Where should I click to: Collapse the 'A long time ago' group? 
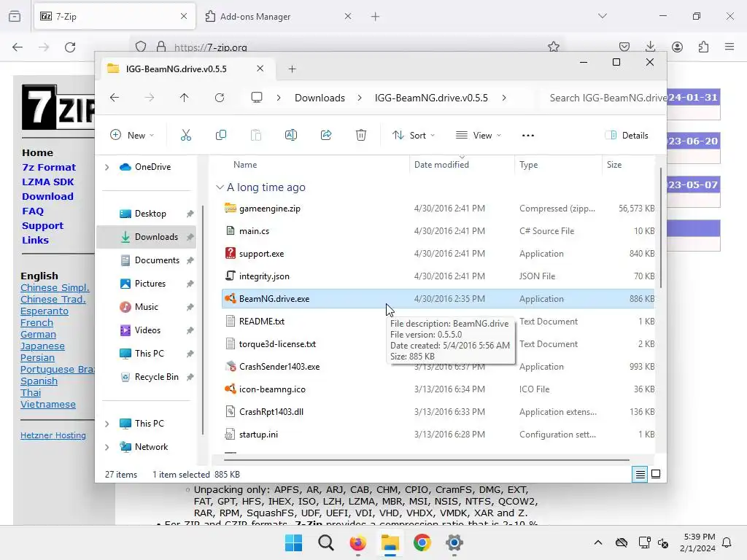(220, 187)
